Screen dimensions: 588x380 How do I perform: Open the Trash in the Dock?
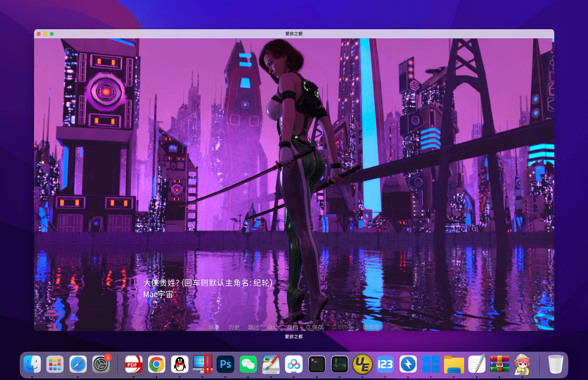click(x=556, y=364)
